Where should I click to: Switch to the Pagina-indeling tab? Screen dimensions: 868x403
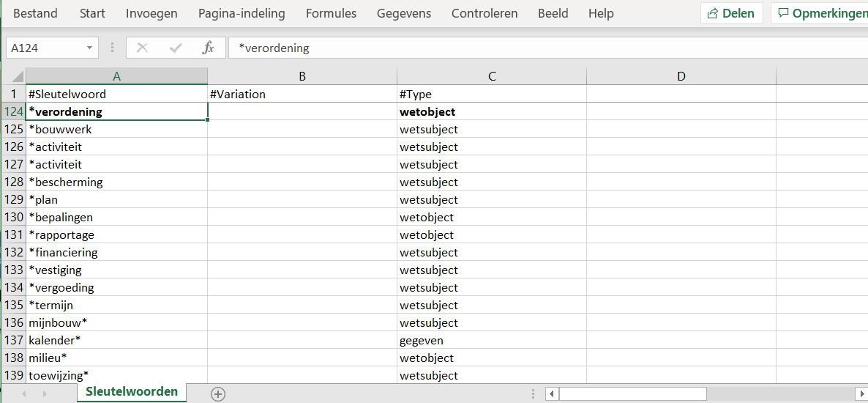(x=242, y=13)
